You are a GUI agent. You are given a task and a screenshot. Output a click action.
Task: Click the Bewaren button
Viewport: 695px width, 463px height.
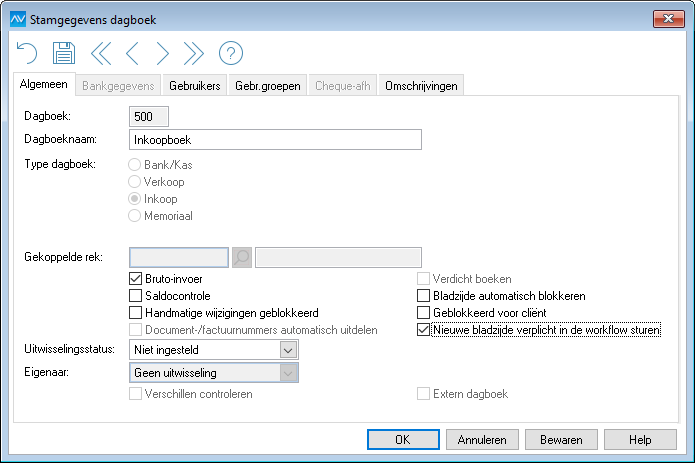click(x=561, y=440)
